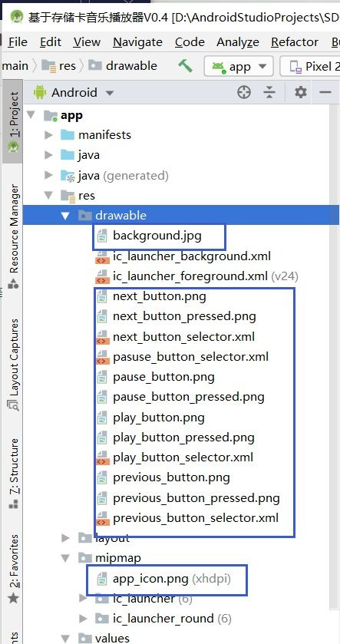340x644 pixels.
Task: Click the locate target icon in Project panel
Action: point(244,92)
